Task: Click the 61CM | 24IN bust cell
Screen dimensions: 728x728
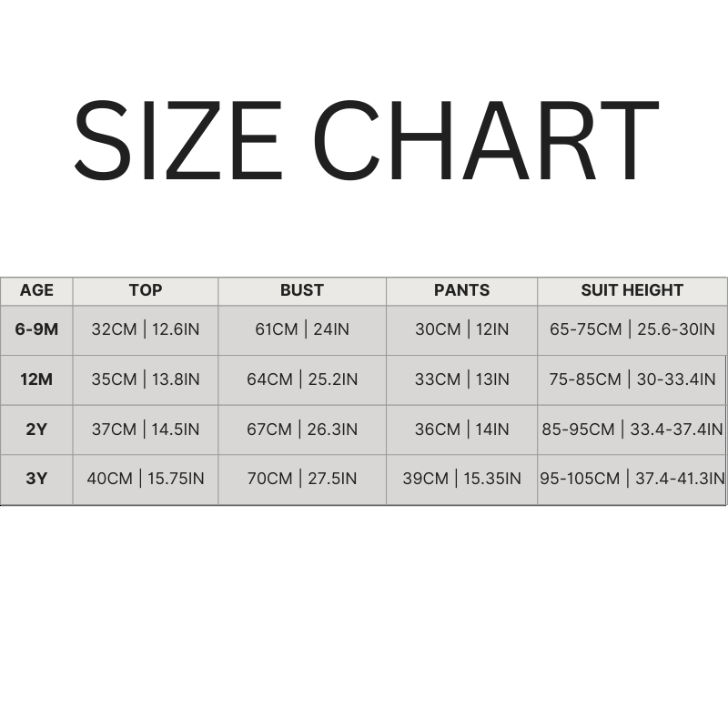Action: click(302, 329)
